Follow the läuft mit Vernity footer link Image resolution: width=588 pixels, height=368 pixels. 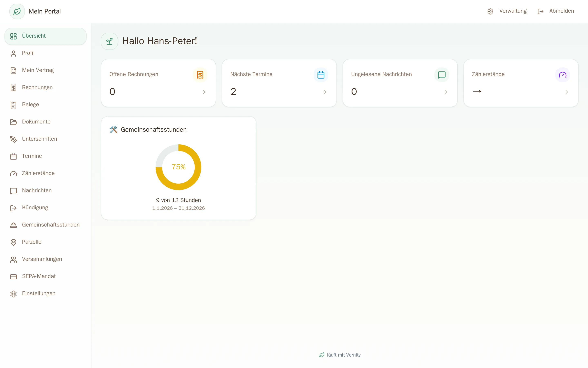pos(340,355)
